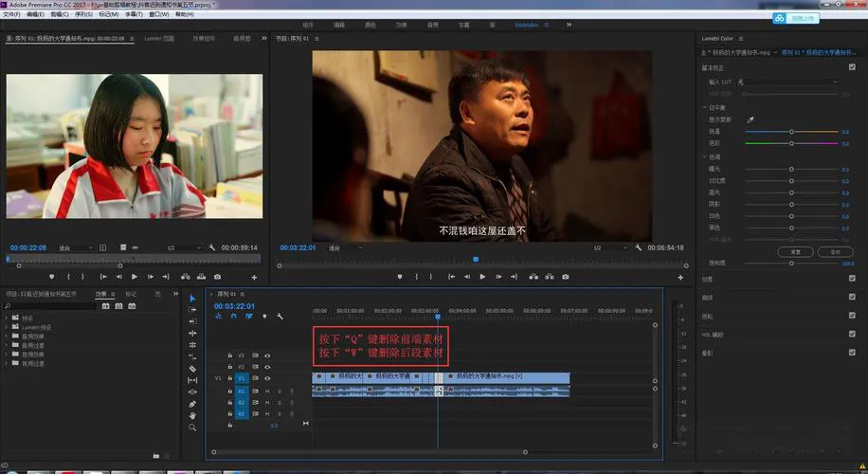Viewport: 868px width, 474px height.
Task: Switch to the 标记 panel tab
Action: (132, 294)
